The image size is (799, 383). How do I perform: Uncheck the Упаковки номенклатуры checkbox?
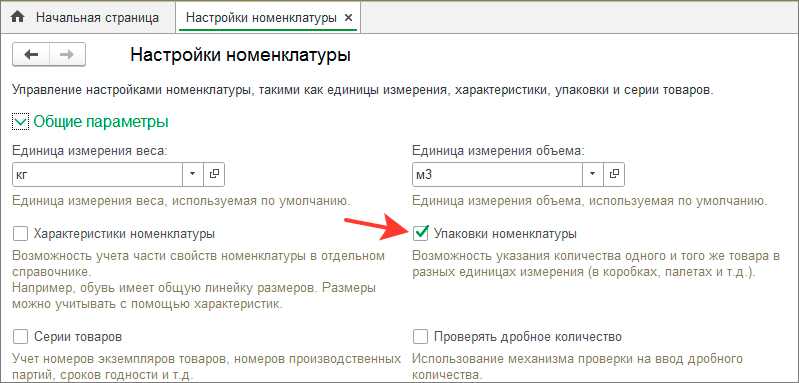coord(421,234)
